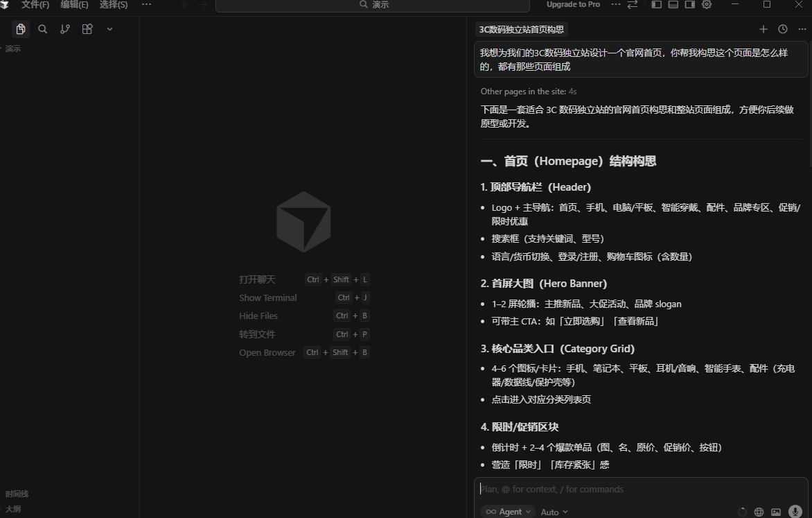
Task: Open the Agent mode dropdown
Action: coord(509,512)
